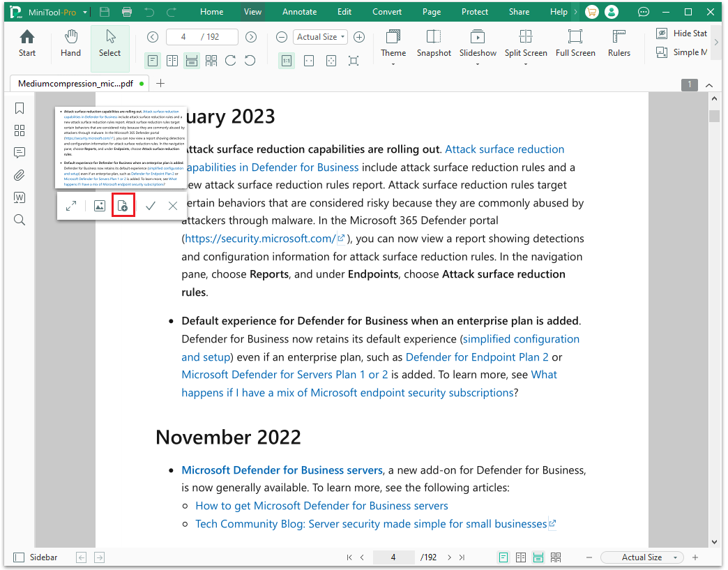Open the https://security.microsoft.com link
Screen dimensions: 728x570
(260, 238)
